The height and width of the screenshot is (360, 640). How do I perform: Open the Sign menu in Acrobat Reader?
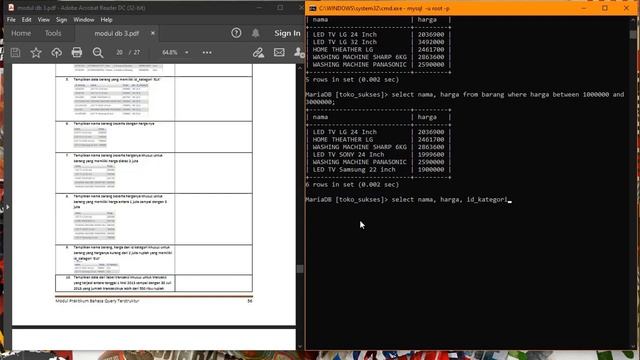(x=61, y=20)
